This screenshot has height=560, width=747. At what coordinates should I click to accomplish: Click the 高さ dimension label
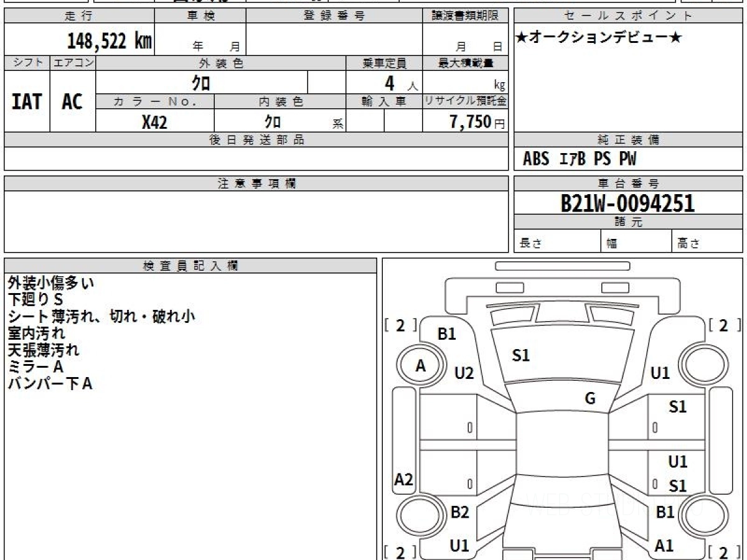[x=689, y=244]
